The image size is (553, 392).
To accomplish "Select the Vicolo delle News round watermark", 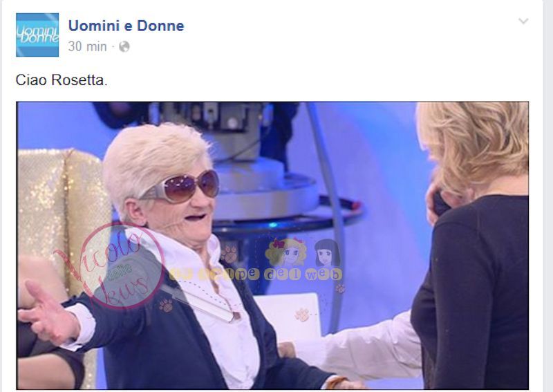I will (120, 265).
